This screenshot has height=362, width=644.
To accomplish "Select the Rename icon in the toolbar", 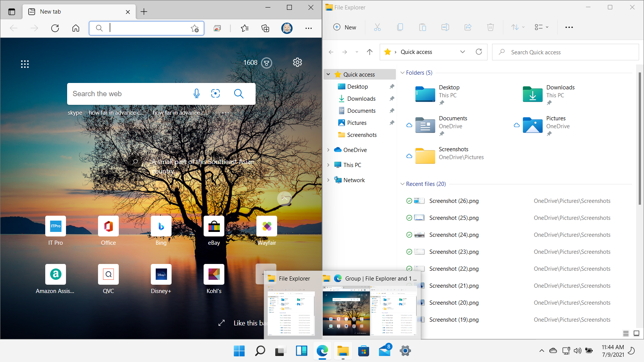I will pos(445,27).
